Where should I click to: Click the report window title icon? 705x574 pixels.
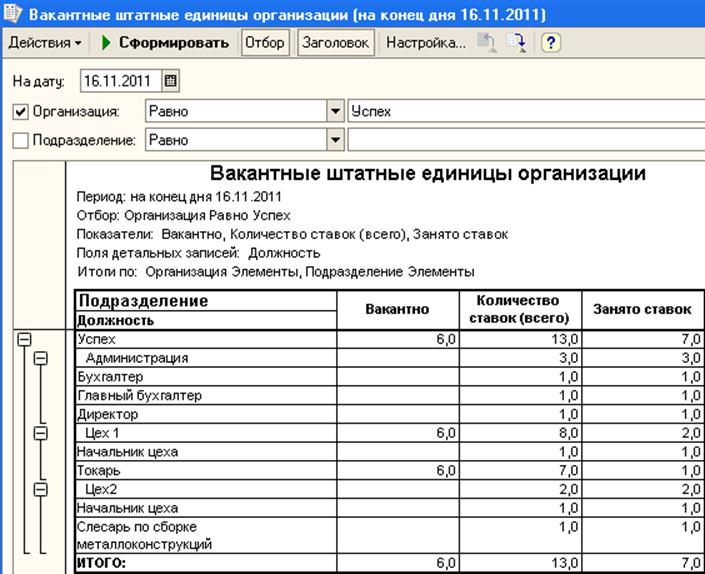click(x=12, y=13)
